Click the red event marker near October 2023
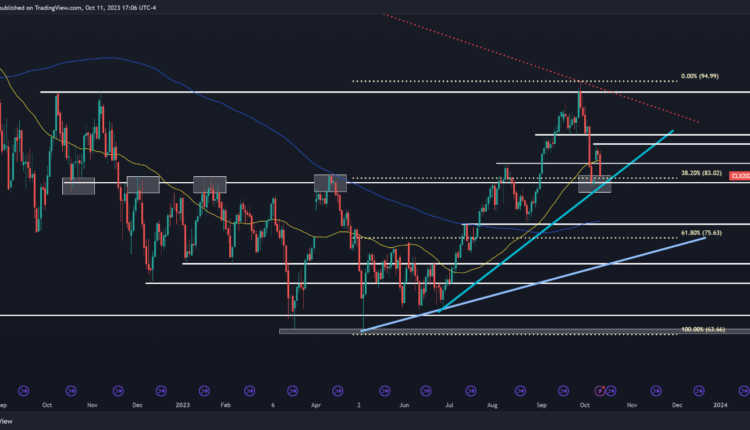Image resolution: width=750 pixels, height=430 pixels. point(600,390)
